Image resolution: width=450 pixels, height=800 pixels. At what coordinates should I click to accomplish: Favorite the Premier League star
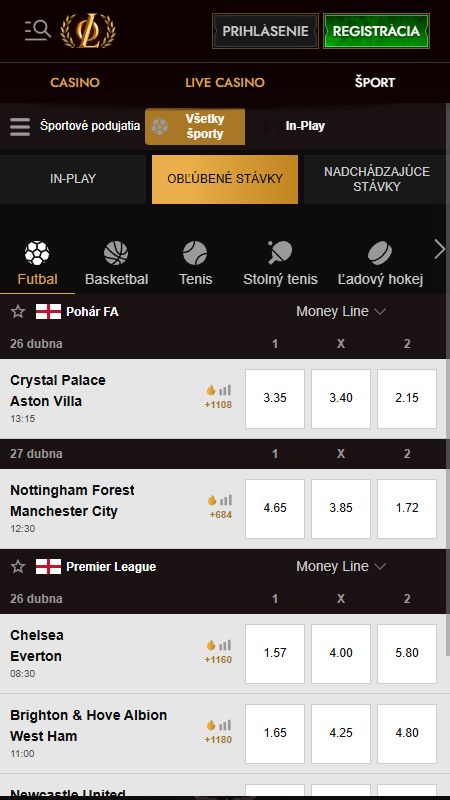pyautogui.click(x=18, y=566)
